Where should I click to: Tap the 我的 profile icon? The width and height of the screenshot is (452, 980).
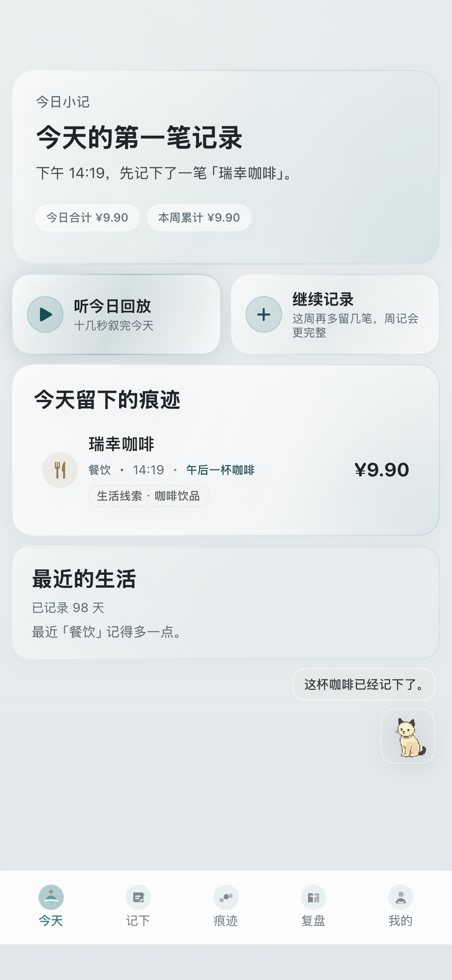(x=400, y=897)
